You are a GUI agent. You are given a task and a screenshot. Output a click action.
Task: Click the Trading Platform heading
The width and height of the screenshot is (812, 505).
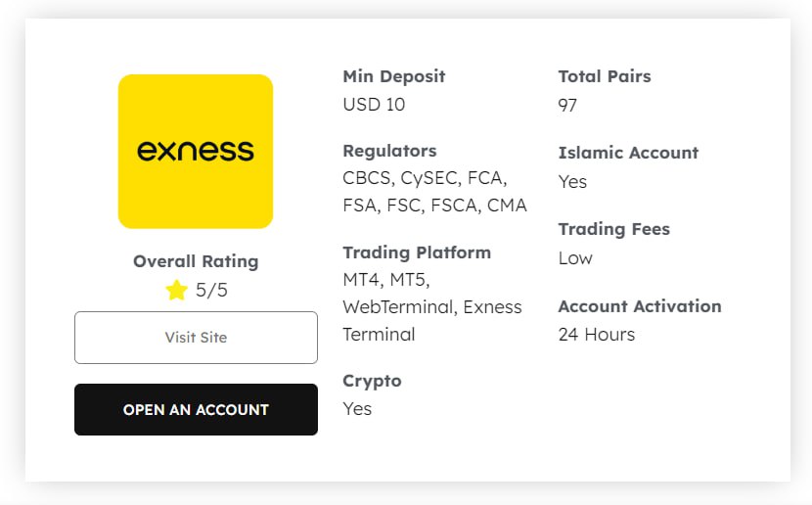tap(417, 252)
